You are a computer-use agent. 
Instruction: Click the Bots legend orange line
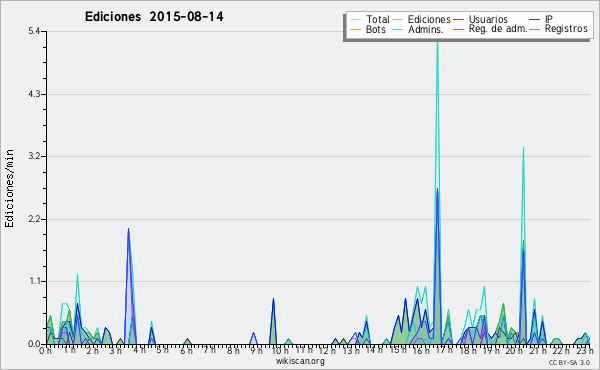coord(355,29)
